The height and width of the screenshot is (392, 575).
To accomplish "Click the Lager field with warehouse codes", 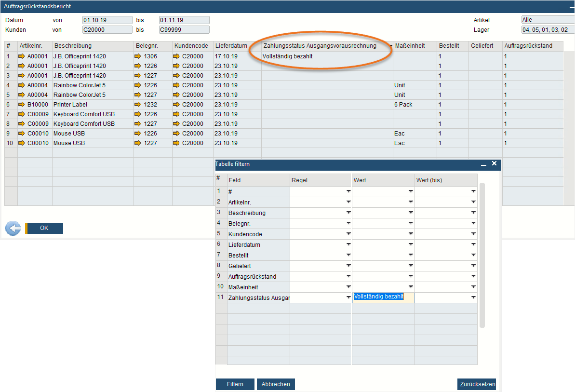I will point(548,30).
